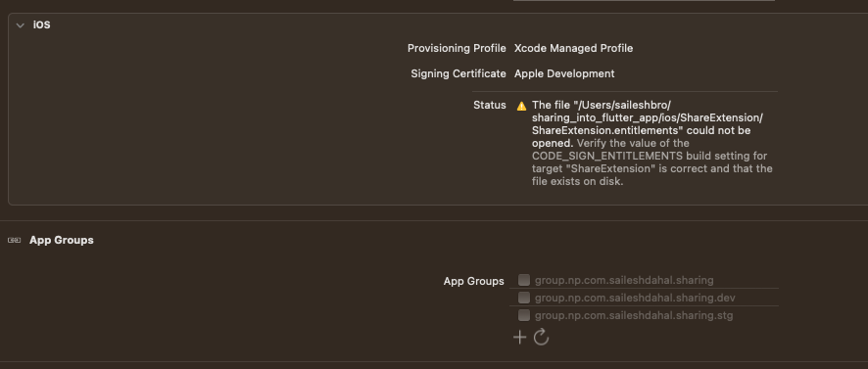
Task: Select the Xcode Managed Profile value
Action: click(x=573, y=48)
